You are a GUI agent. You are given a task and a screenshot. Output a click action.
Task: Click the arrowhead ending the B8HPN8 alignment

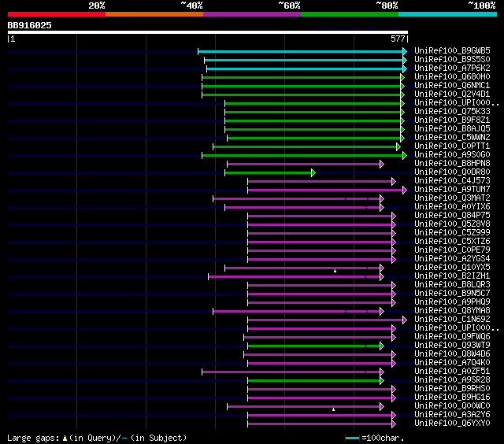[x=381, y=165]
